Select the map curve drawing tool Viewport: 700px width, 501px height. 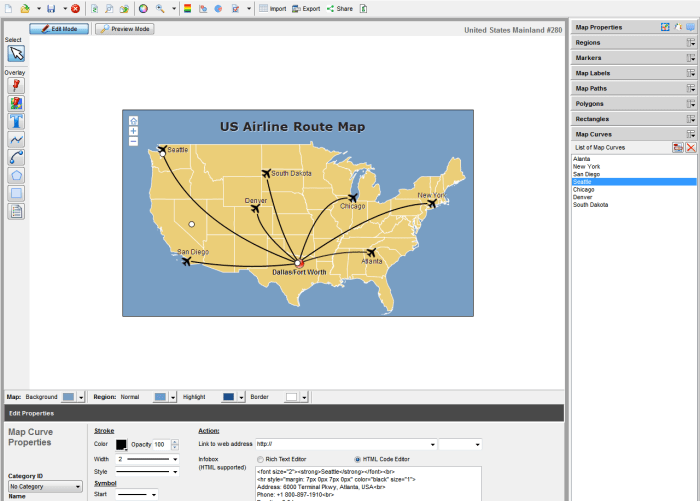[16, 158]
